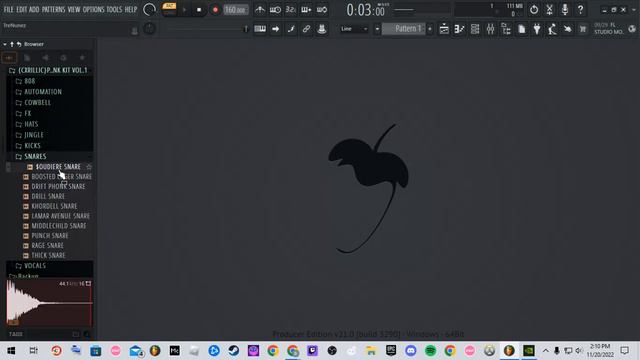Toggle the metronome icon
The width and height of the screenshot is (640, 360).
point(260,9)
